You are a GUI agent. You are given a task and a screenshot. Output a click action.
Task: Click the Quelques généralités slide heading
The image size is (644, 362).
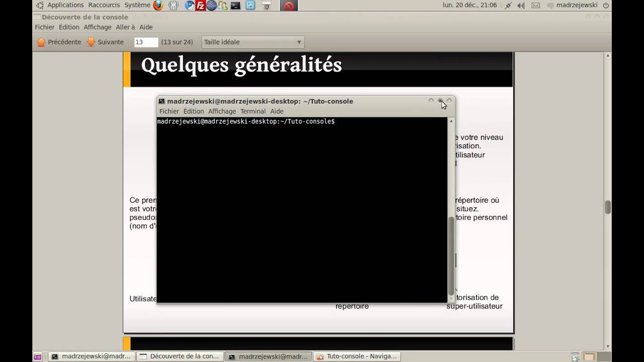[x=242, y=65]
